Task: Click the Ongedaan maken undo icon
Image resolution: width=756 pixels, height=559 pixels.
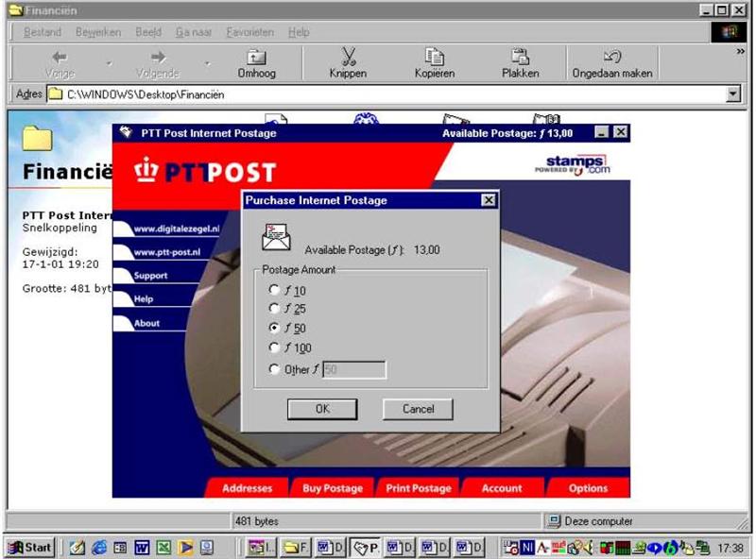Action: (612, 57)
